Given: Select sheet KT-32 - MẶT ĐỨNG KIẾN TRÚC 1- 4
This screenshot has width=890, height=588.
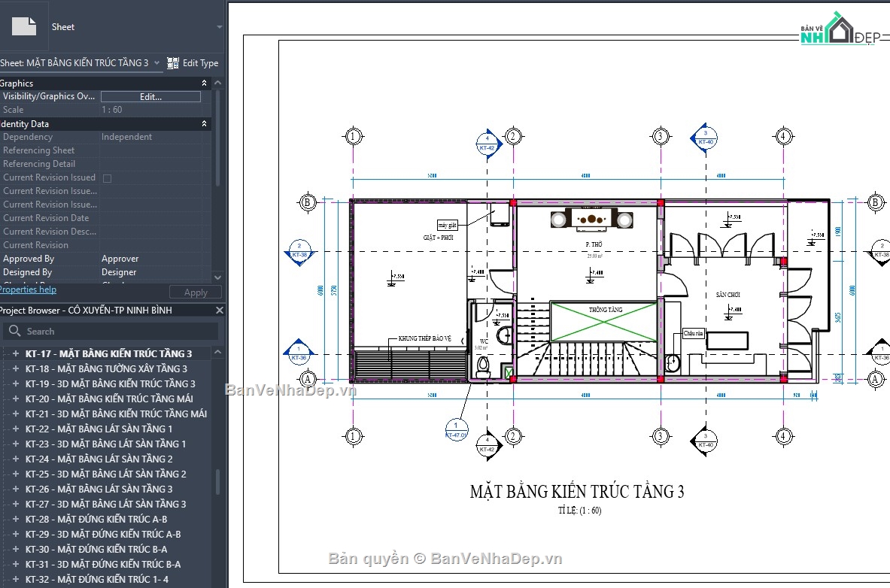Looking at the screenshot, I should pyautogui.click(x=97, y=579).
